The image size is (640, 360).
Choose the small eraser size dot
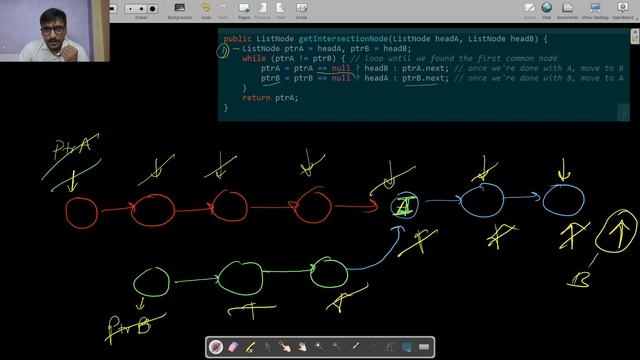click(x=130, y=9)
